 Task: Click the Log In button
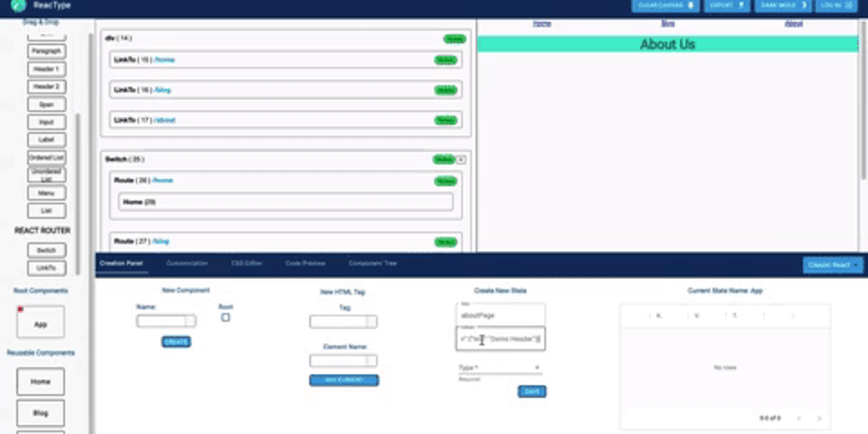[x=836, y=6]
